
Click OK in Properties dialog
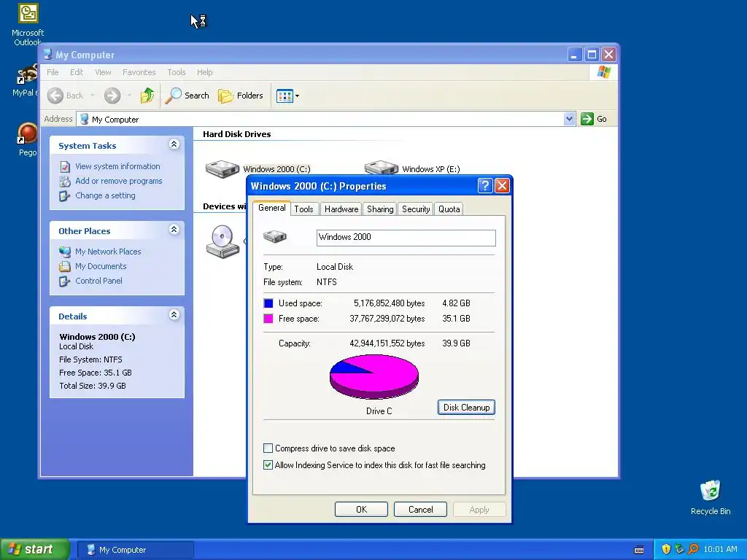(x=361, y=510)
